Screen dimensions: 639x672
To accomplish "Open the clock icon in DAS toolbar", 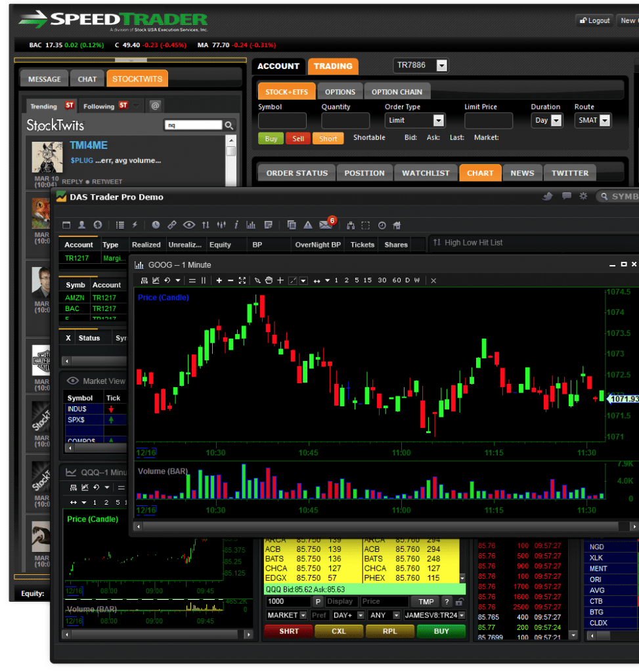I will [156, 225].
